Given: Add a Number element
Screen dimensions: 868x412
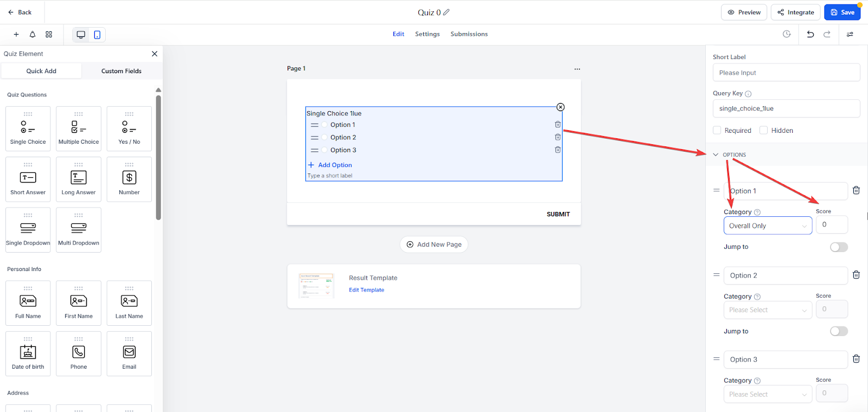Looking at the screenshot, I should (x=129, y=179).
